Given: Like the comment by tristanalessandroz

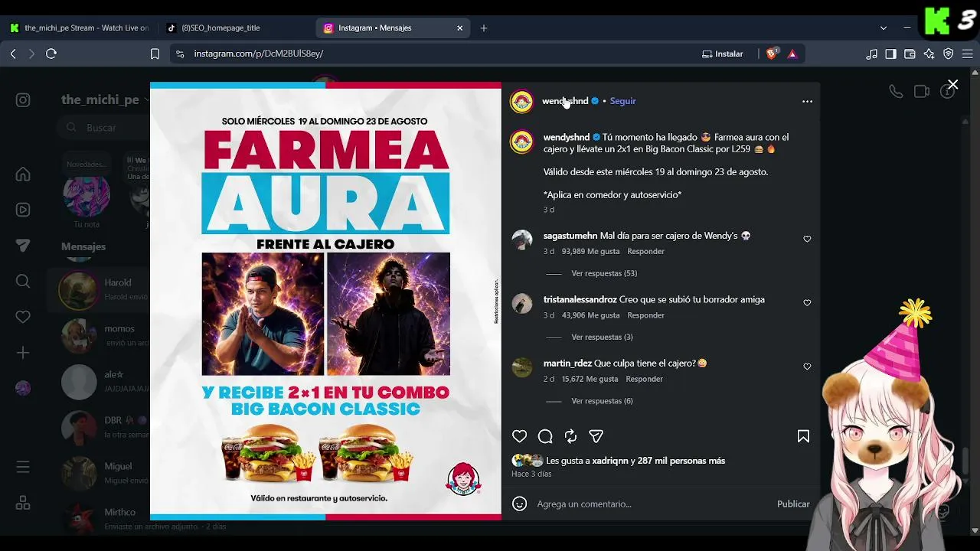Looking at the screenshot, I should coord(807,302).
